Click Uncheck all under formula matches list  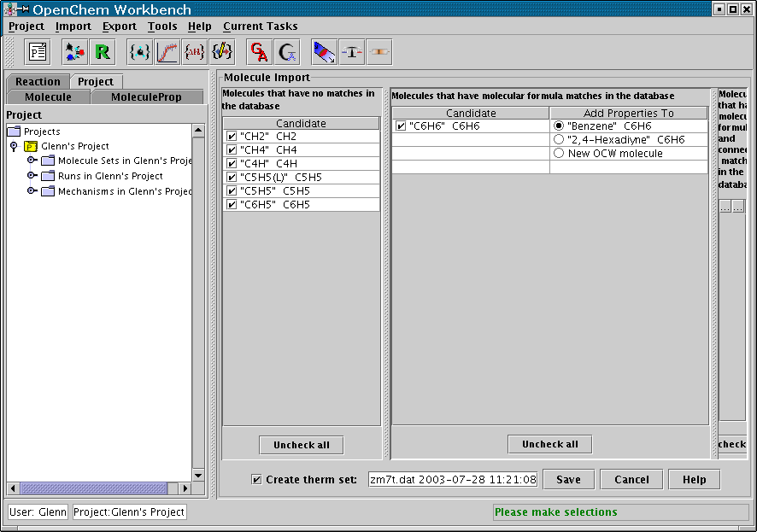click(x=550, y=444)
